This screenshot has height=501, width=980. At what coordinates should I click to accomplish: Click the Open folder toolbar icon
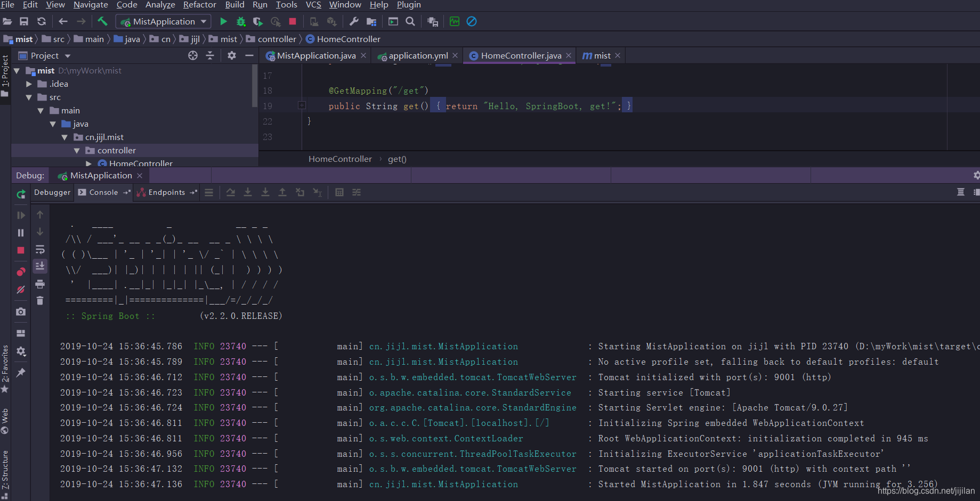coord(7,22)
